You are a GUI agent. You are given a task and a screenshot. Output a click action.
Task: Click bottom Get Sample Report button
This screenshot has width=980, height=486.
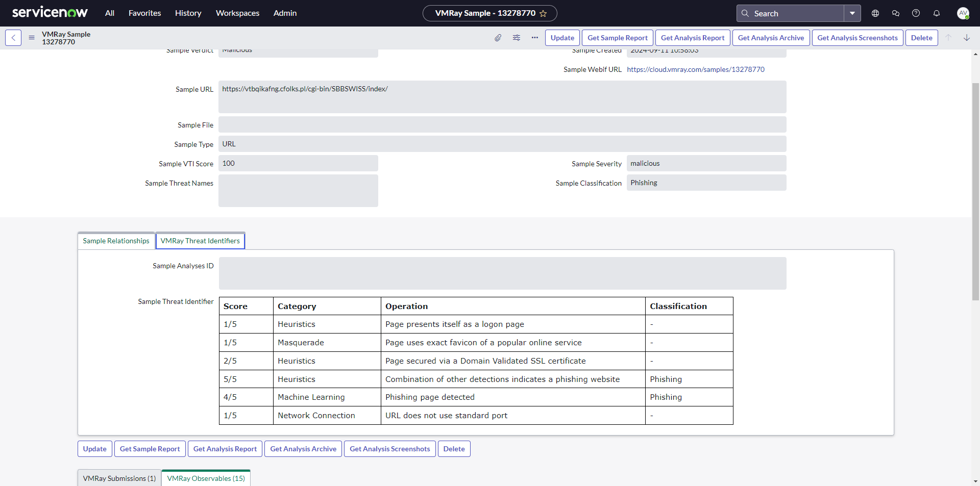click(x=150, y=449)
